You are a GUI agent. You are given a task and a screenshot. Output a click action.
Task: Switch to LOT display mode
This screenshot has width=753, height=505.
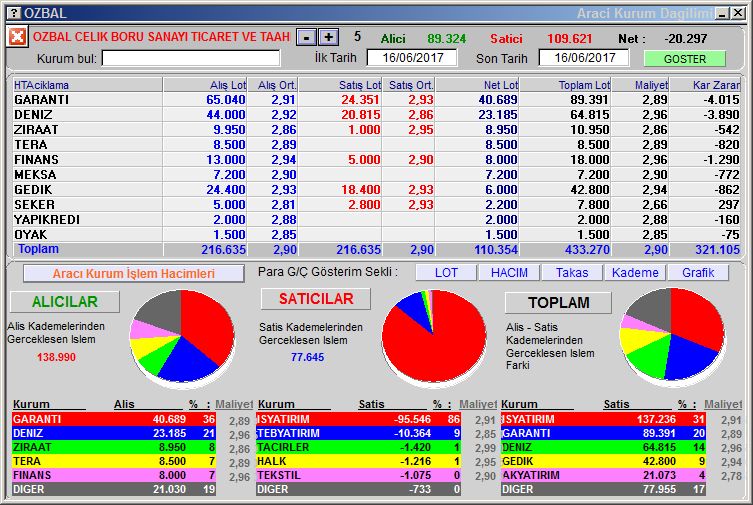pos(446,273)
